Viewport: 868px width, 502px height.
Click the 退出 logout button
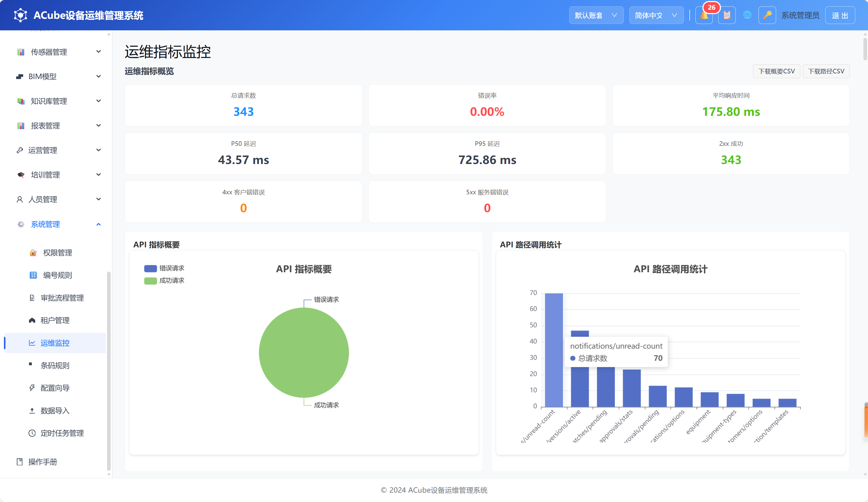[840, 15]
